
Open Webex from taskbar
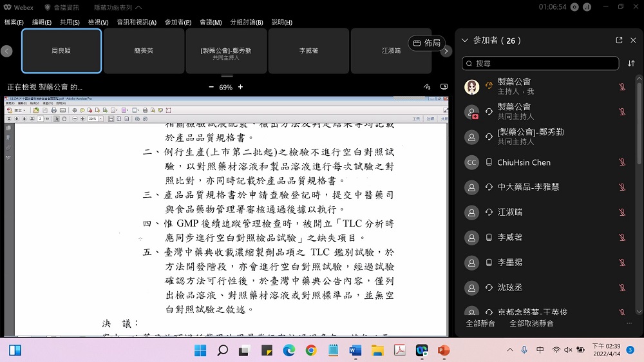click(422, 350)
